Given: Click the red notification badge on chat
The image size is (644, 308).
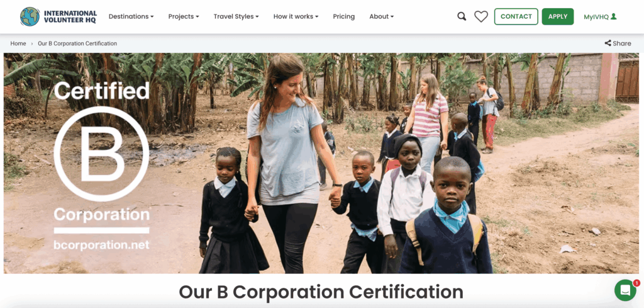Looking at the screenshot, I should [x=636, y=283].
